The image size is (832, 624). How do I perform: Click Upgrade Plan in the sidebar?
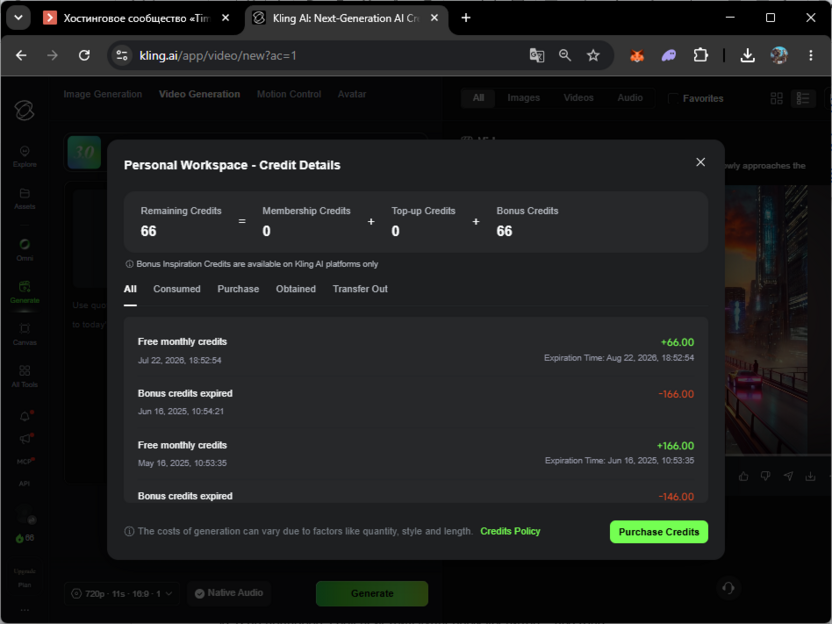point(24,578)
